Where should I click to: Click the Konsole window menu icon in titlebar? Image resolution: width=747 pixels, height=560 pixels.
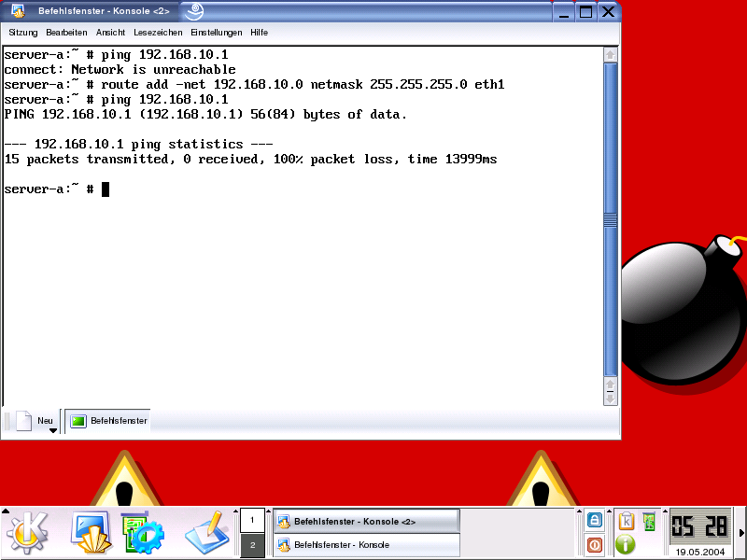[x=18, y=10]
